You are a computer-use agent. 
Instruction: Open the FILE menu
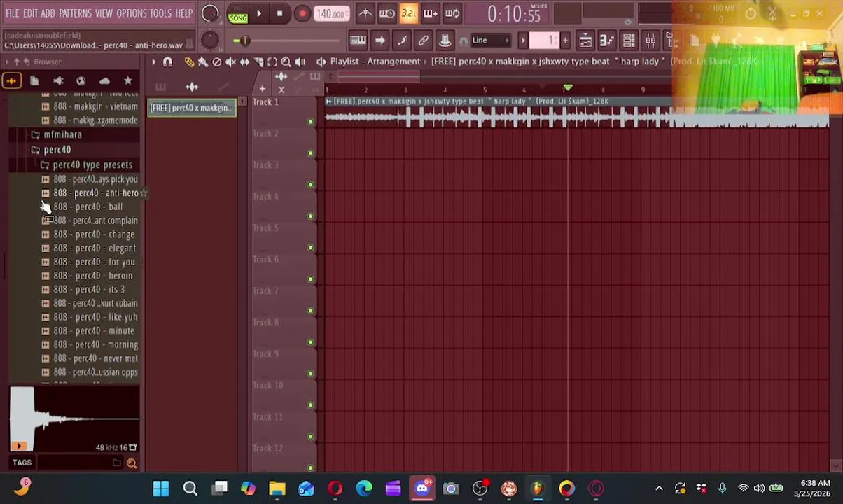click(x=13, y=13)
